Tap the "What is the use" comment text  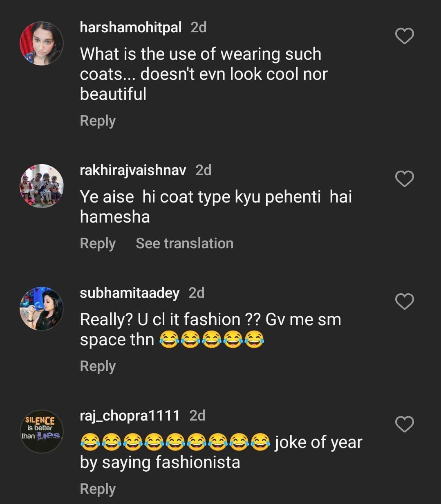(x=203, y=74)
